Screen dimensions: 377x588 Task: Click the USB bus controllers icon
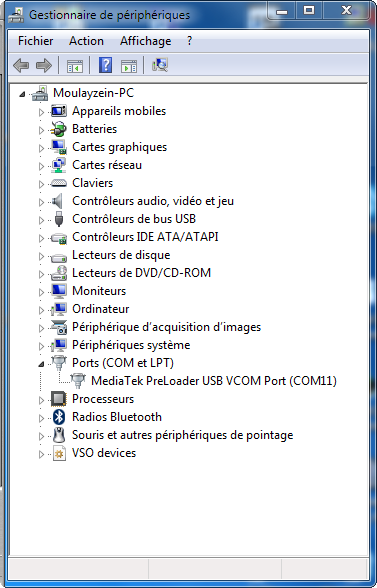59,219
